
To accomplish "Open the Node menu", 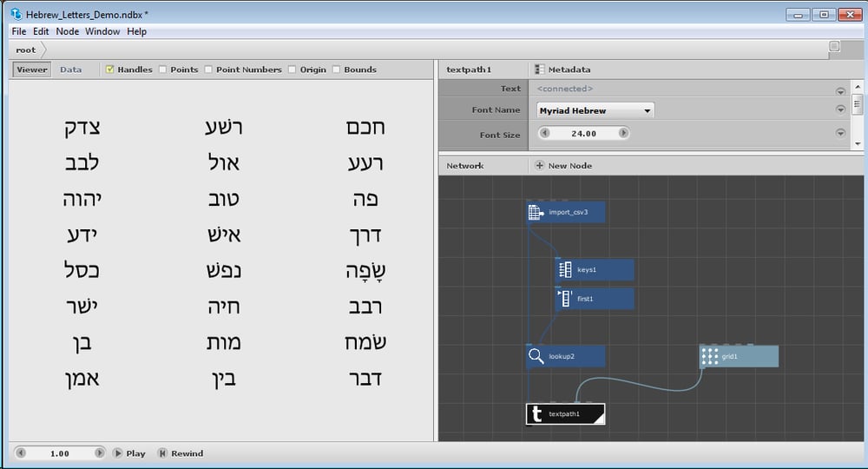I will [67, 31].
